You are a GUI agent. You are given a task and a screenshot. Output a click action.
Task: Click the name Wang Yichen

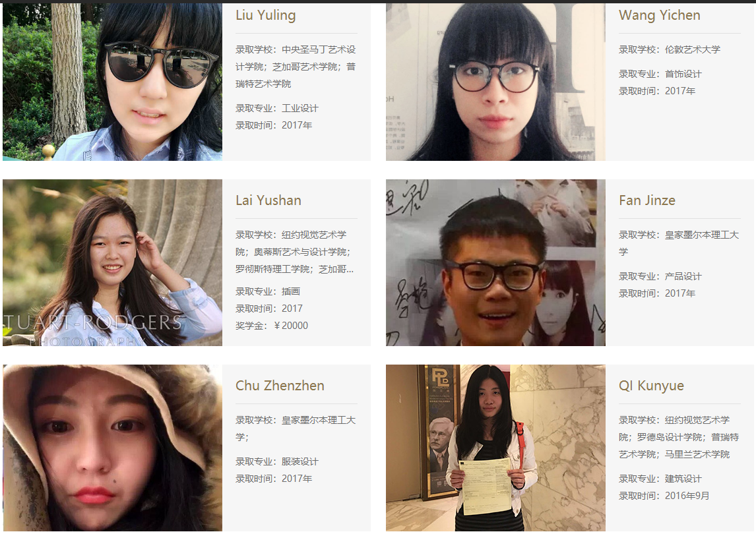pyautogui.click(x=659, y=15)
